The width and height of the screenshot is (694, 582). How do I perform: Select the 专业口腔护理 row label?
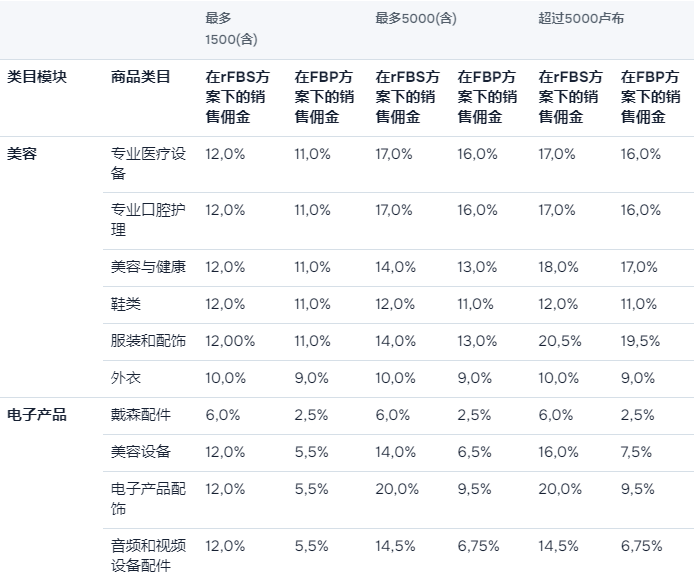click(148, 220)
